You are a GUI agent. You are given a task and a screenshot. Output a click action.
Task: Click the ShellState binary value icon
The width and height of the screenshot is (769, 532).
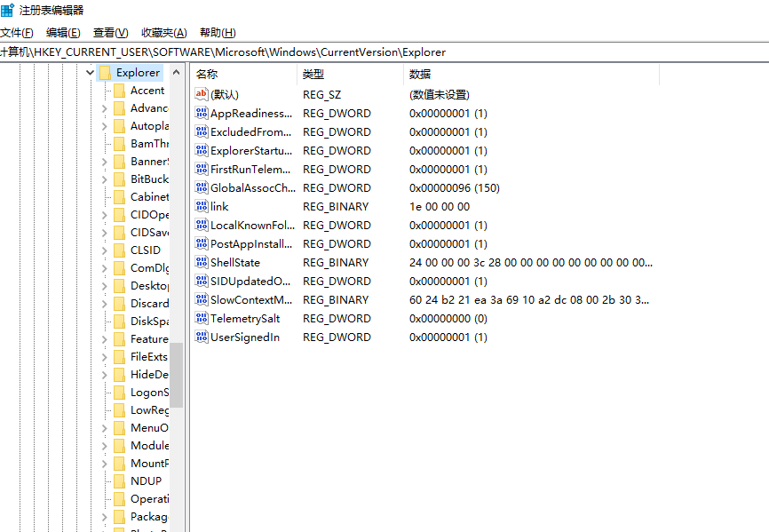pos(202,262)
